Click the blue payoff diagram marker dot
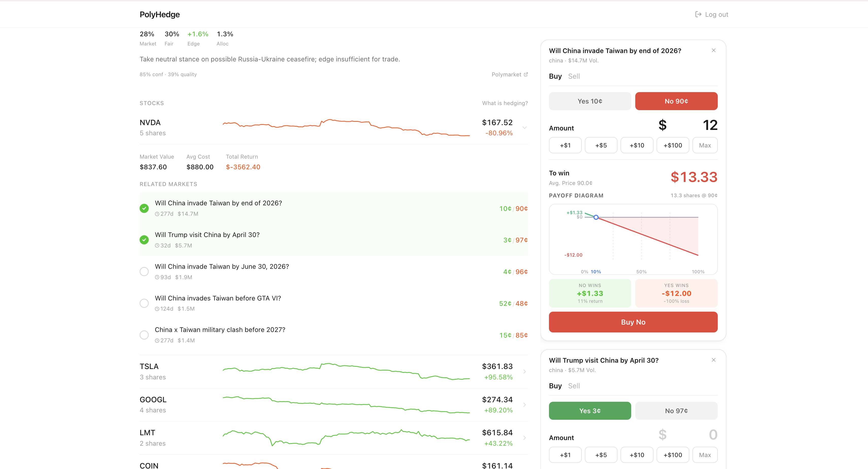Screen dimensions: 868x469 [596, 217]
